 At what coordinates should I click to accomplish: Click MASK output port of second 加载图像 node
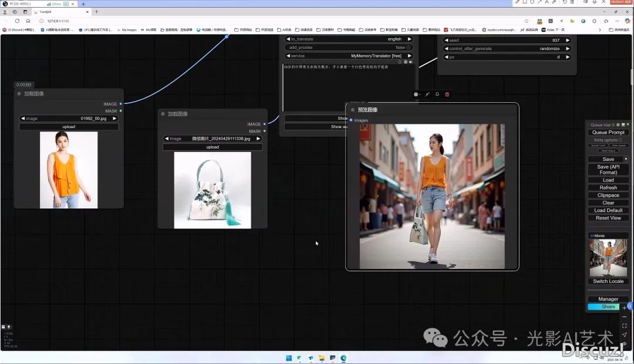[264, 131]
